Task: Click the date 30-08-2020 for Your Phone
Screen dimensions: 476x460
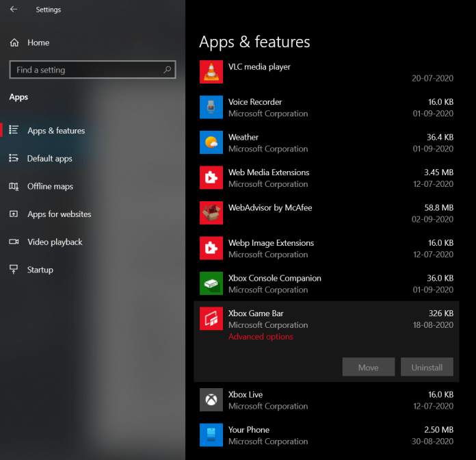Action: (x=433, y=442)
